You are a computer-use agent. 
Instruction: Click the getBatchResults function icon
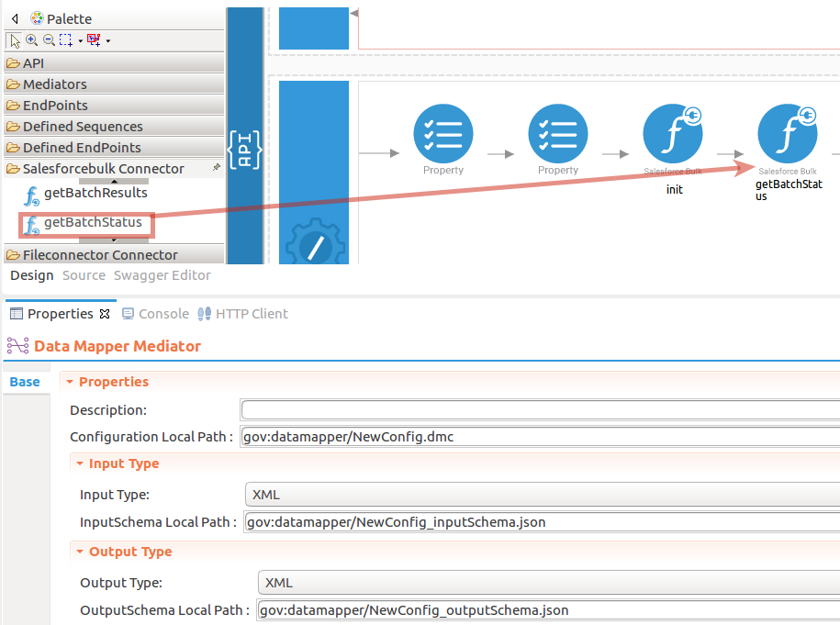click(31, 196)
